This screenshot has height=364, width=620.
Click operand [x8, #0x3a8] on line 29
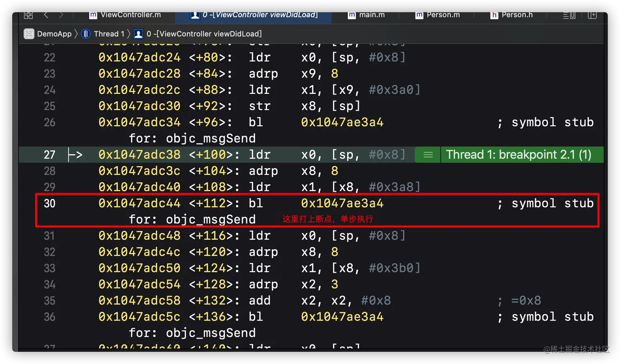coord(376,187)
